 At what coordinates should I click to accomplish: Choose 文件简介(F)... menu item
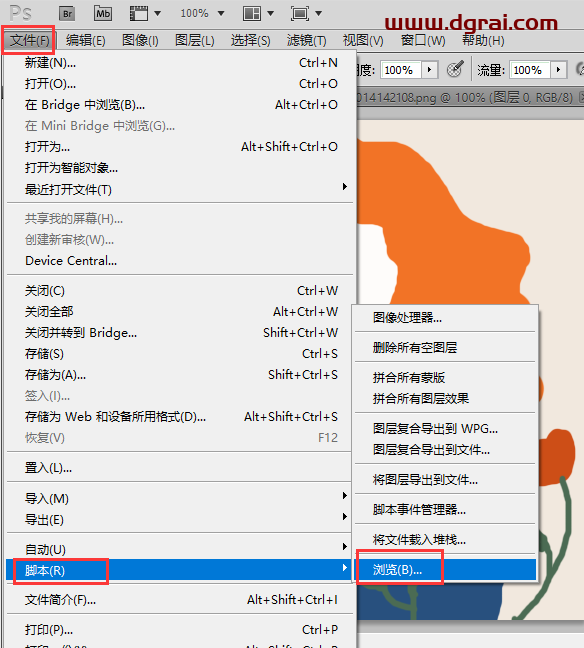tap(180, 600)
